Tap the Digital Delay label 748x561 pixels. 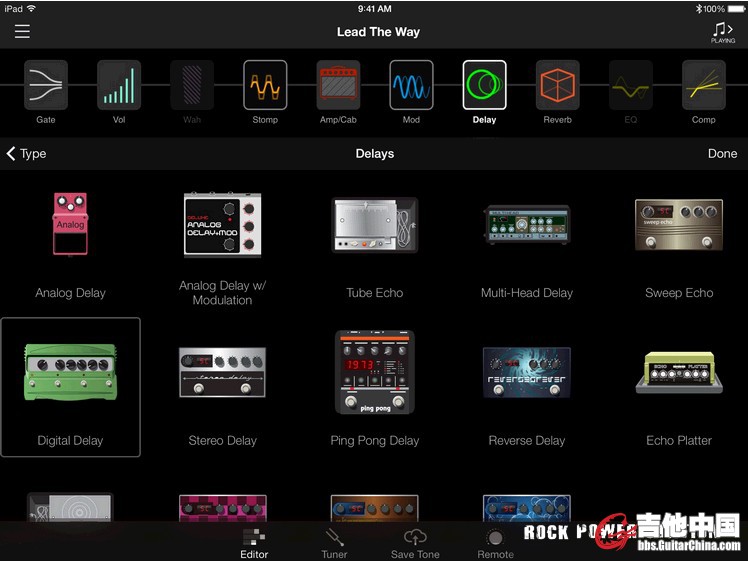click(x=70, y=440)
